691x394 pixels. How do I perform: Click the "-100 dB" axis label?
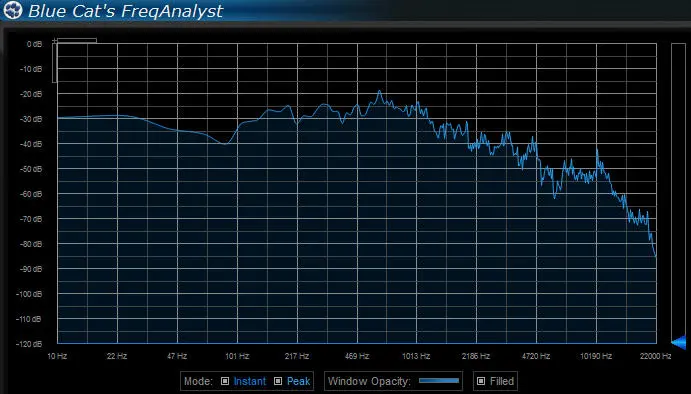click(x=29, y=294)
